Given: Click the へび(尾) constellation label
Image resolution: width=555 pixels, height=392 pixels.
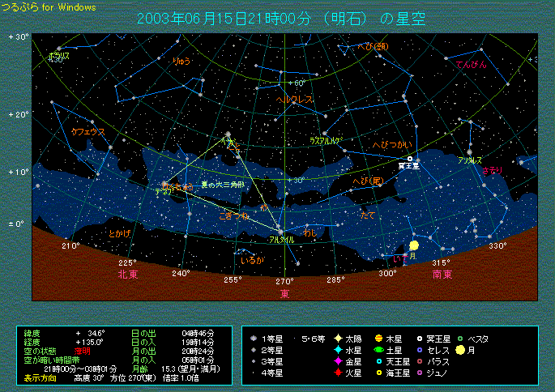Looking at the screenshot, I should (368, 181).
